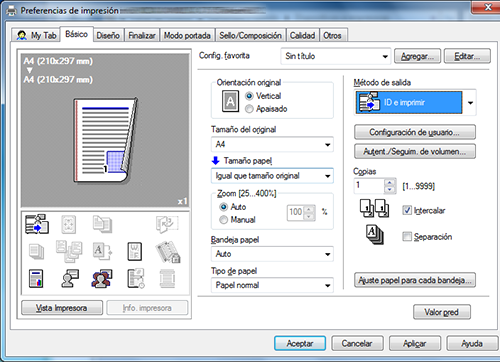Click the document with clock icon
Image resolution: width=500 pixels, height=362 pixels.
[x=136, y=279]
